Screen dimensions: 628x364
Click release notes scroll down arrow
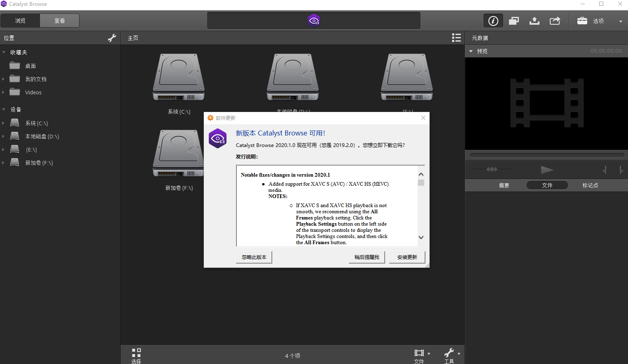click(421, 237)
